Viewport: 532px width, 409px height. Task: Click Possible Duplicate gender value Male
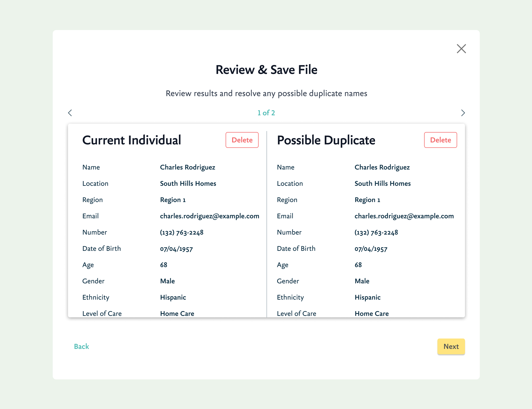(362, 281)
